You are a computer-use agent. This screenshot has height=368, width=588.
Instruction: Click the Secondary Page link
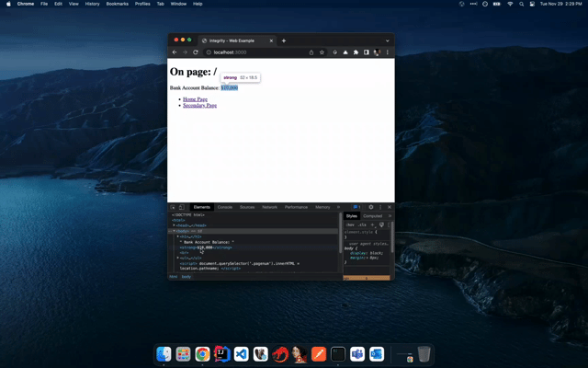pyautogui.click(x=199, y=106)
